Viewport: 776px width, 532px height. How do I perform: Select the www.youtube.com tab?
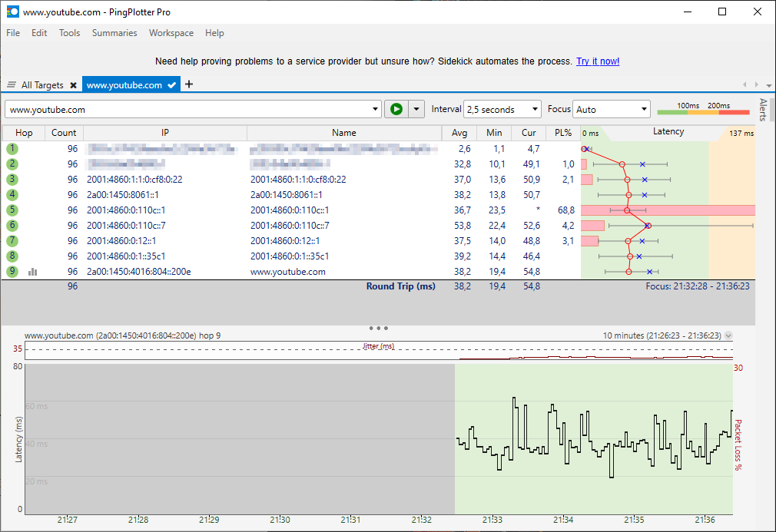(x=124, y=85)
